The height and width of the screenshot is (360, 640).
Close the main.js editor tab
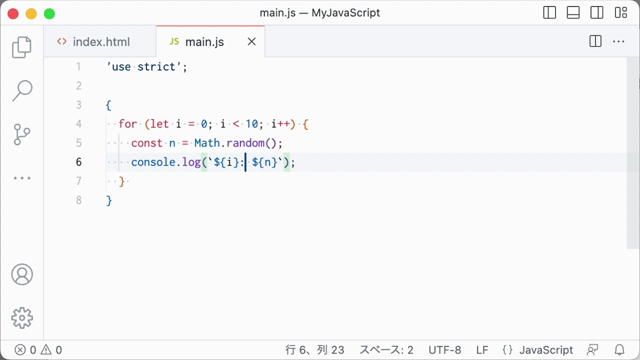(x=252, y=42)
